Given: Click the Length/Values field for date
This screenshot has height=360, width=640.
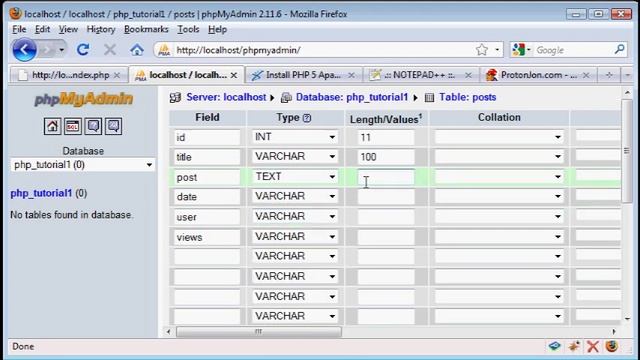Looking at the screenshot, I should (x=386, y=197).
